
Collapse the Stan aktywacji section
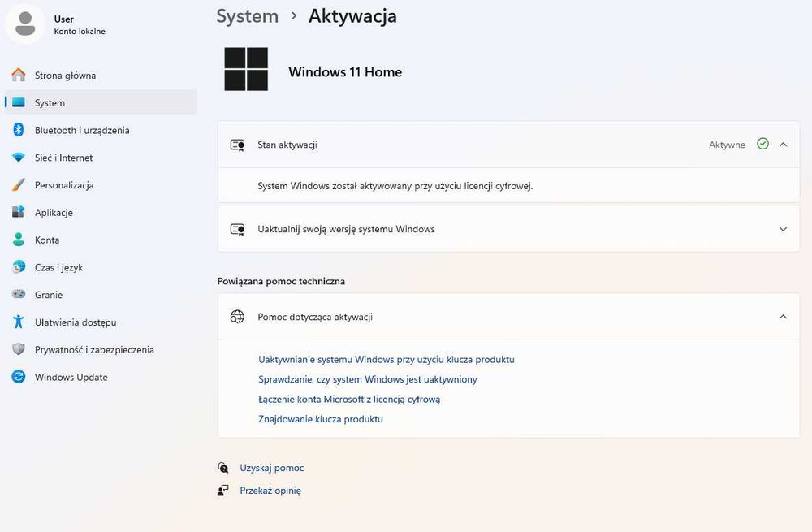[x=783, y=145]
